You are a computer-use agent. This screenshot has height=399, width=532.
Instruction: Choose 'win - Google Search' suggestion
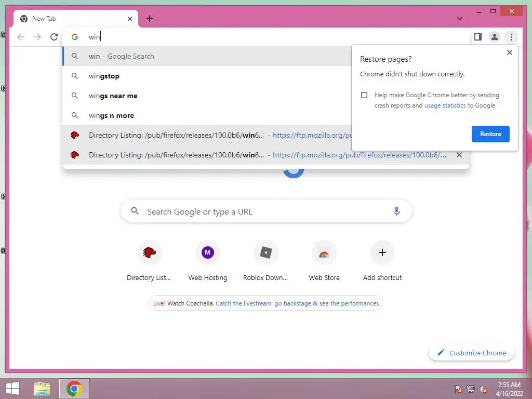pos(207,56)
